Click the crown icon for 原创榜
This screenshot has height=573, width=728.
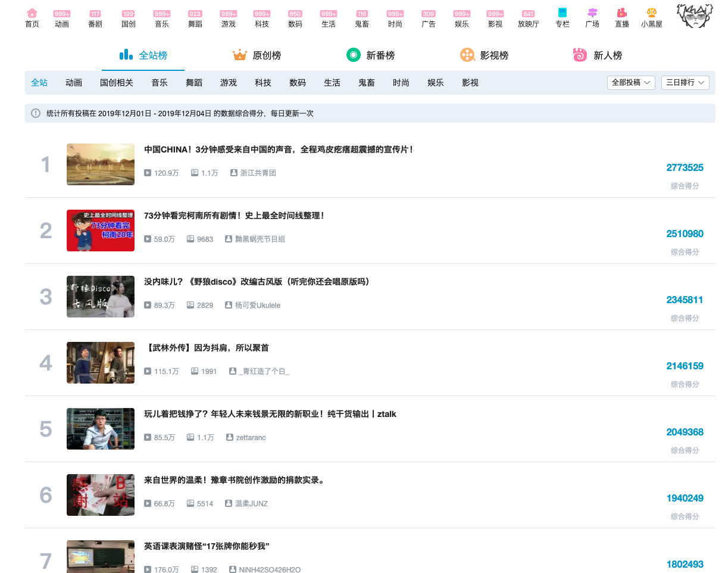240,55
